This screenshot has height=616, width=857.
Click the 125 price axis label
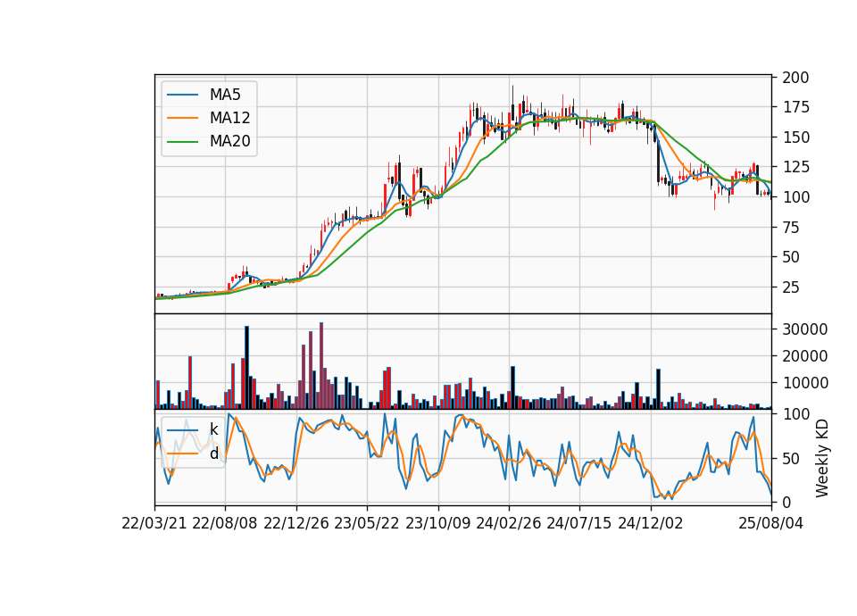(x=795, y=167)
